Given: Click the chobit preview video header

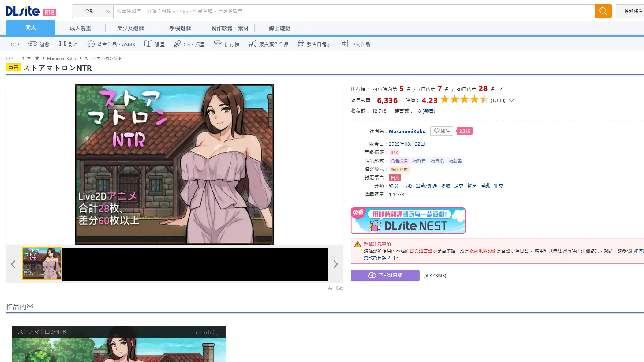Looking at the screenshot, I should [119, 332].
